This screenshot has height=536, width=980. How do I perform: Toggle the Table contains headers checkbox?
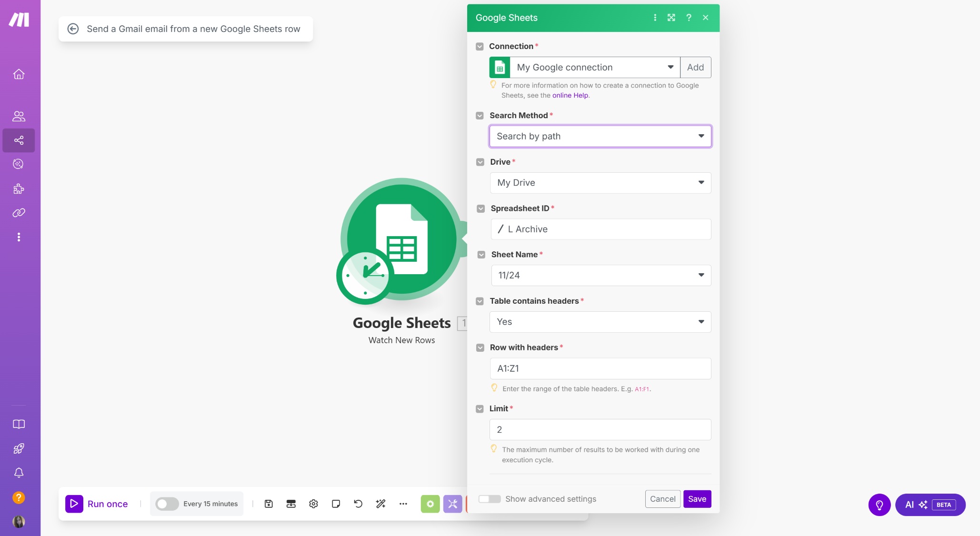tap(480, 301)
